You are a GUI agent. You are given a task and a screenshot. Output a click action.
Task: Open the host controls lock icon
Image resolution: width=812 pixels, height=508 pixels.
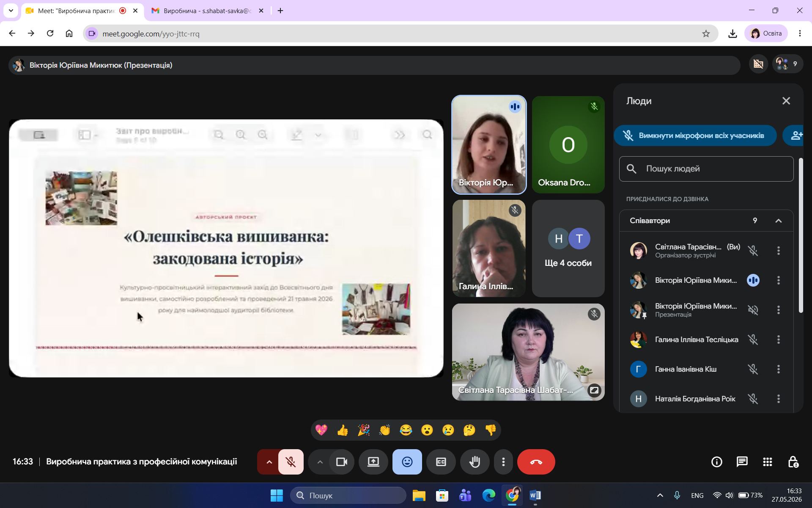pyautogui.click(x=793, y=462)
